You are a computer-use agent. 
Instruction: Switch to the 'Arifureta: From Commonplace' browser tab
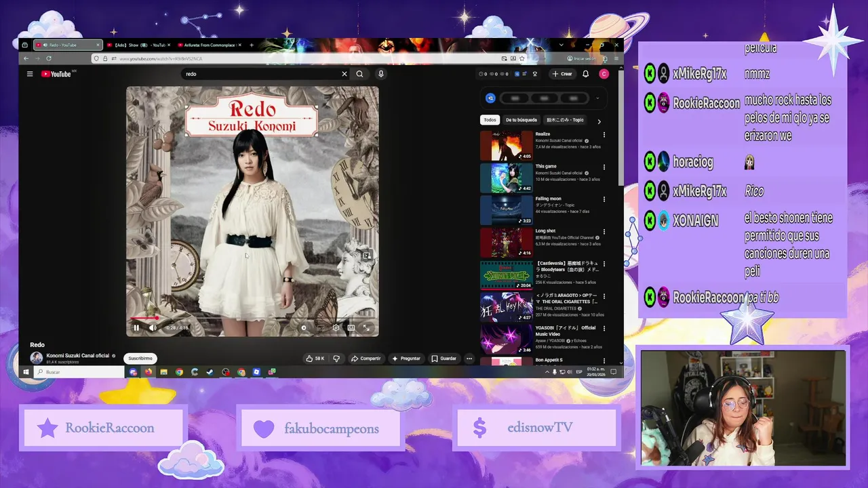209,45
